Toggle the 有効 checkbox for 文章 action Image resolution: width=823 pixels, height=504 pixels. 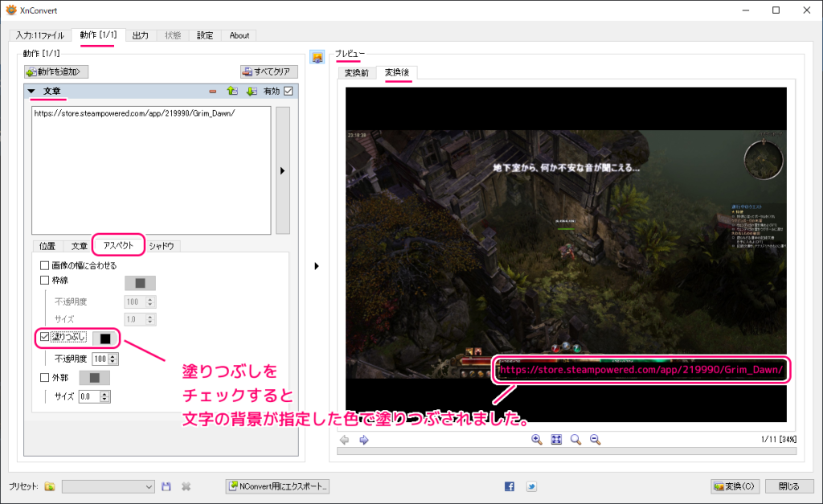click(x=289, y=92)
